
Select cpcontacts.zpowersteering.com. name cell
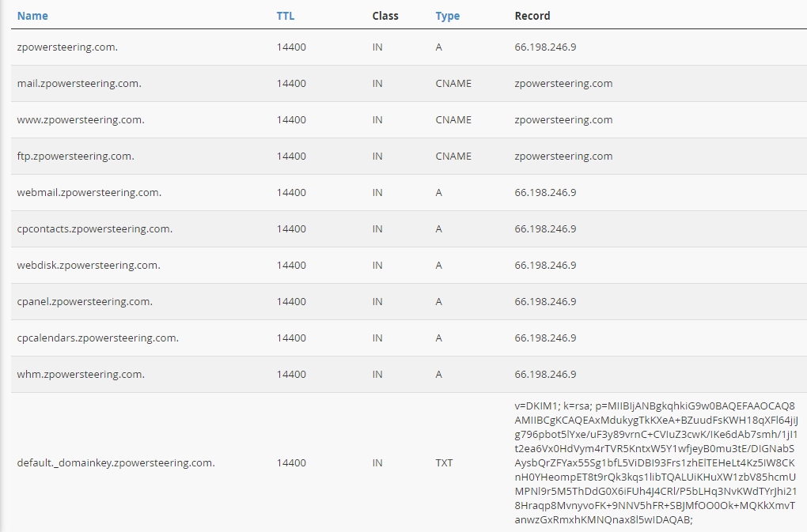pyautogui.click(x=95, y=229)
